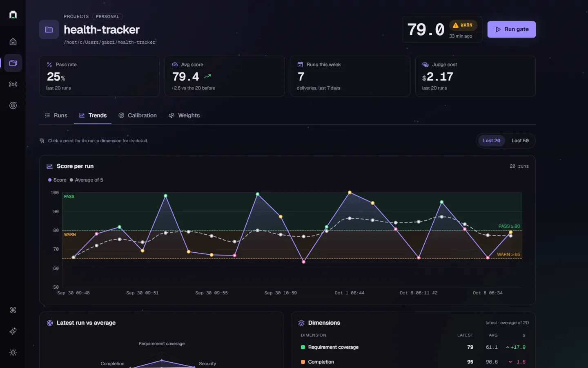Click the orange swatch beside Completion
Screen dimensions: 588x368
[x=303, y=362]
